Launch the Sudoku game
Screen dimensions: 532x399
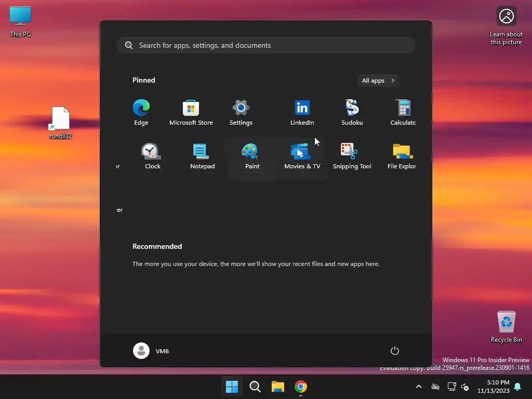coord(352,112)
